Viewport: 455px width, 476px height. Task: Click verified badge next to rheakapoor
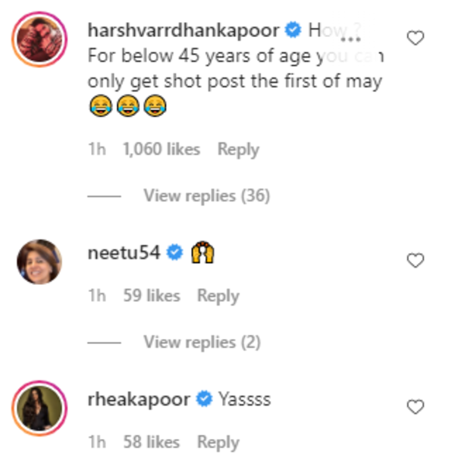(203, 399)
